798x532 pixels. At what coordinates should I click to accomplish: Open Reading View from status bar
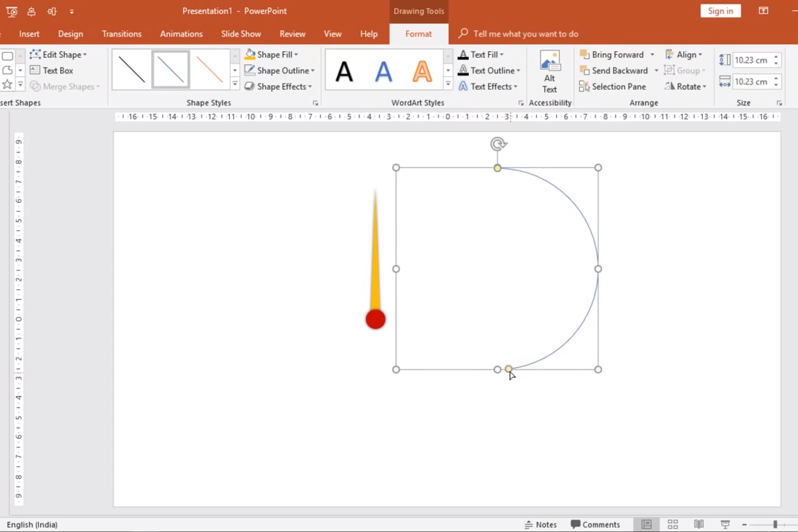coord(698,524)
